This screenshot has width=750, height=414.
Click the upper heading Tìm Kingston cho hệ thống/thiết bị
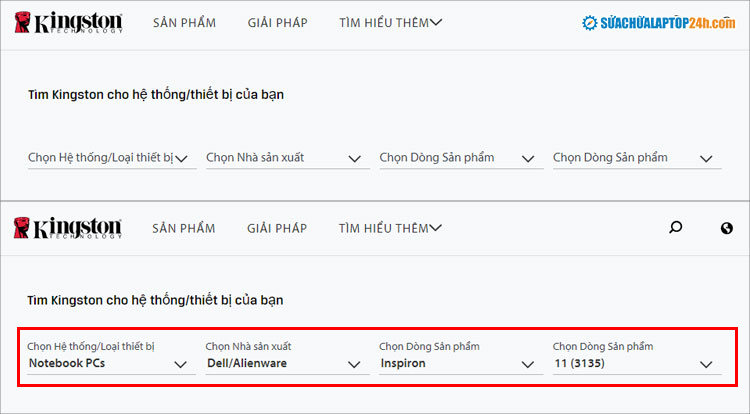(156, 95)
